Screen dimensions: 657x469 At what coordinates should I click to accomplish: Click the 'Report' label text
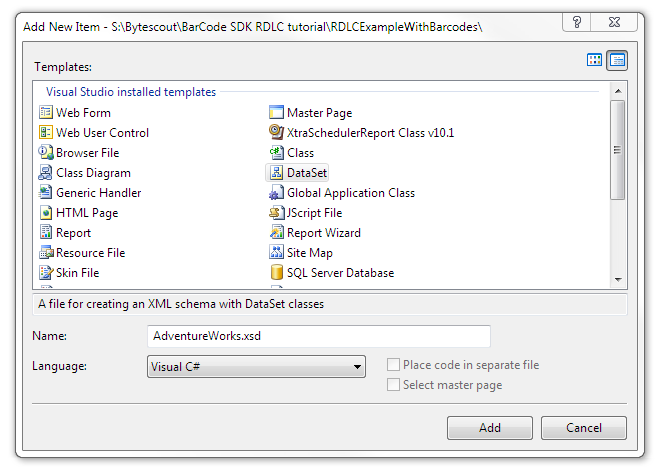[73, 233]
